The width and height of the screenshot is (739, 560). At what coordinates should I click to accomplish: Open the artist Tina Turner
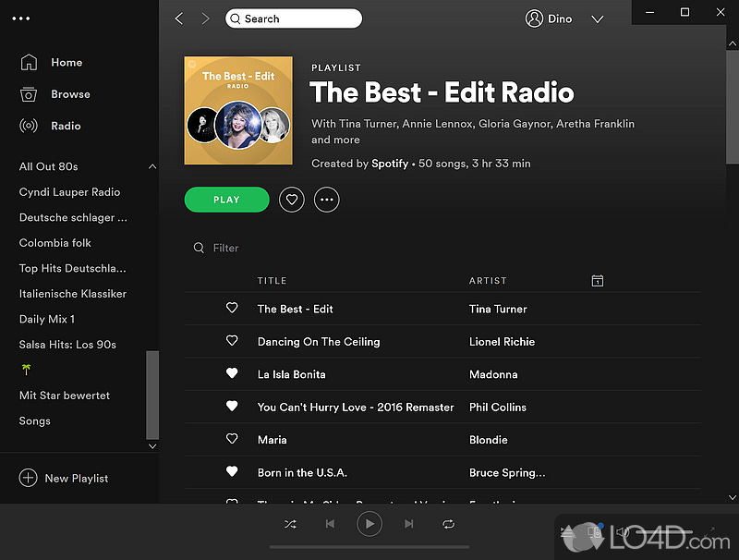pyautogui.click(x=498, y=309)
